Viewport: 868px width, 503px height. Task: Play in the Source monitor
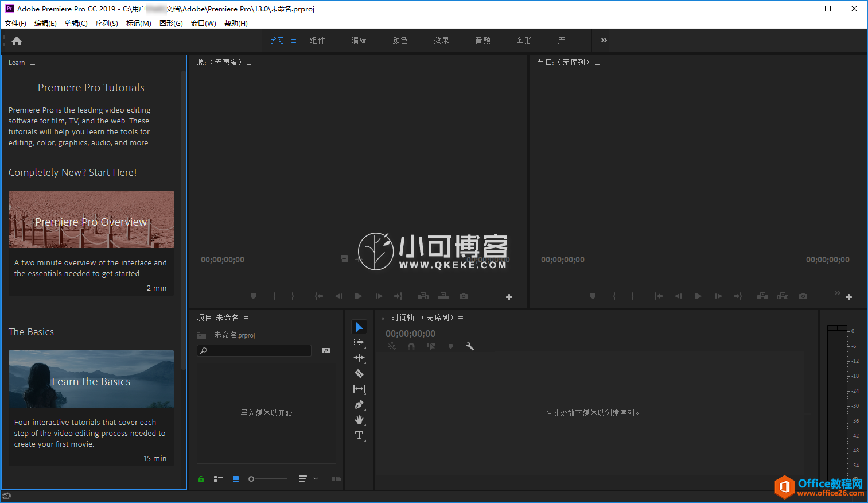pyautogui.click(x=359, y=296)
